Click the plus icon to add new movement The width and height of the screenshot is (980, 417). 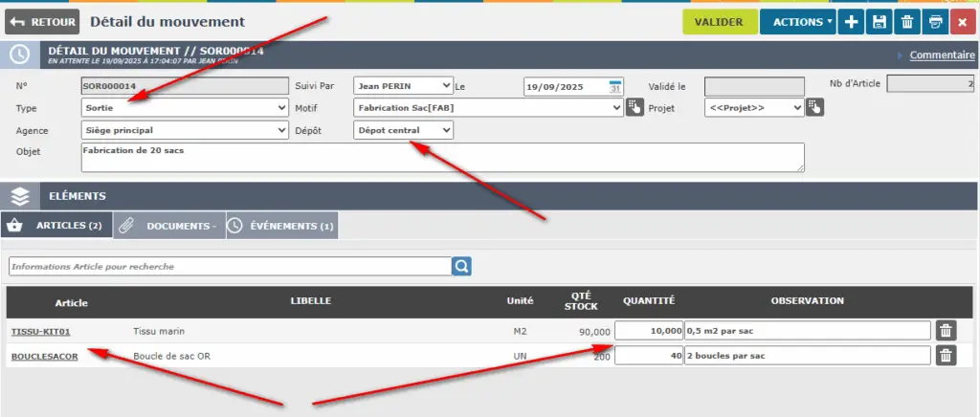tap(852, 22)
